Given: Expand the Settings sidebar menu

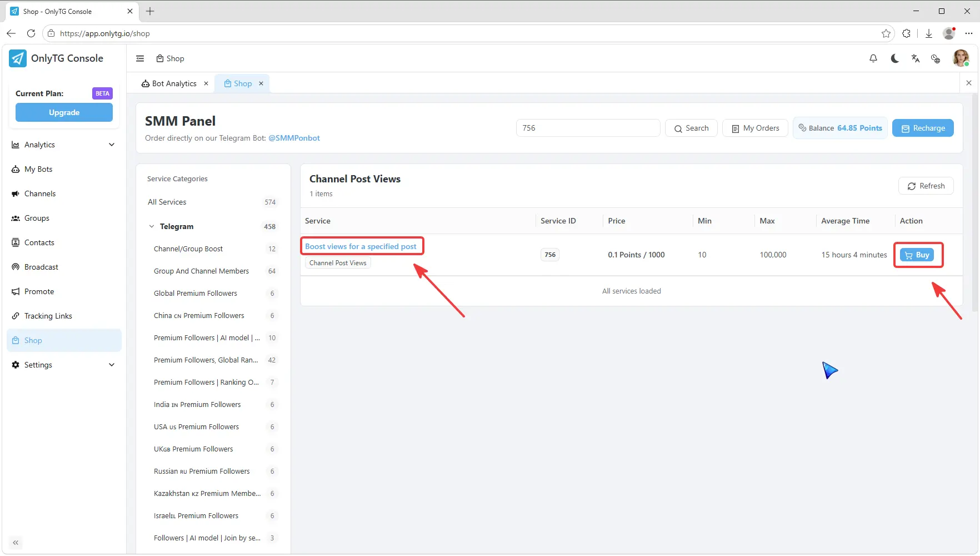Looking at the screenshot, I should [64, 365].
